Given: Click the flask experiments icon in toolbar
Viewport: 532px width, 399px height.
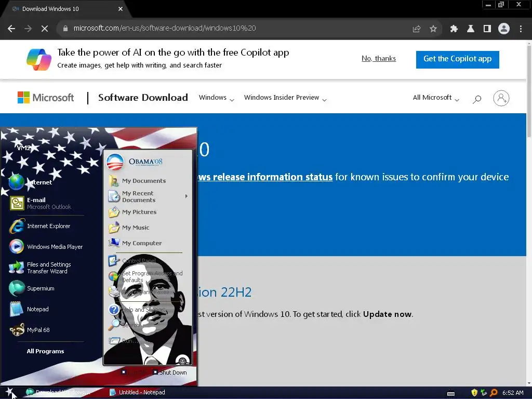Looking at the screenshot, I should [471, 29].
